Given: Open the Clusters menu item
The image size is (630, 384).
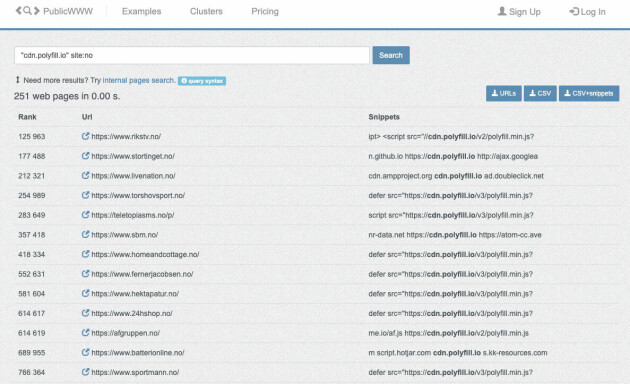Looking at the screenshot, I should pyautogui.click(x=206, y=12).
